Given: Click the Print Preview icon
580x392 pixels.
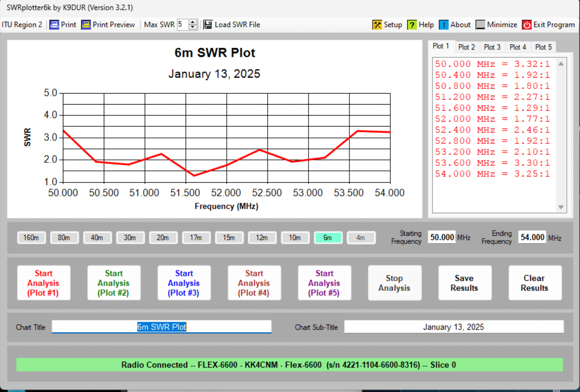Looking at the screenshot, I should 86,25.
